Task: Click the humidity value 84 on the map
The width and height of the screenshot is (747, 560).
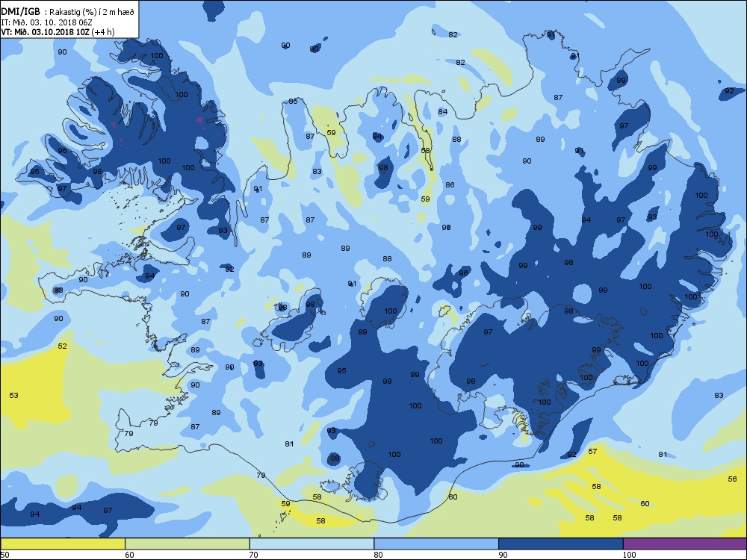Action: coord(442,112)
